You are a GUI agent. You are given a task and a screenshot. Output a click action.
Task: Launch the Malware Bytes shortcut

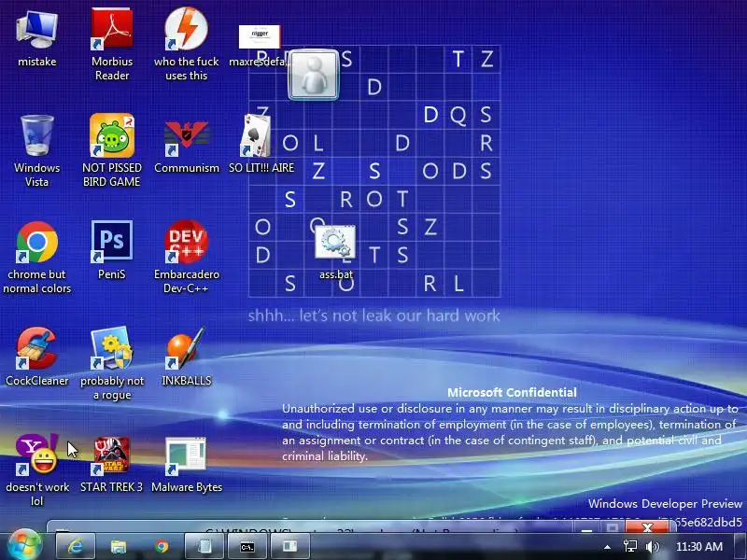[186, 455]
